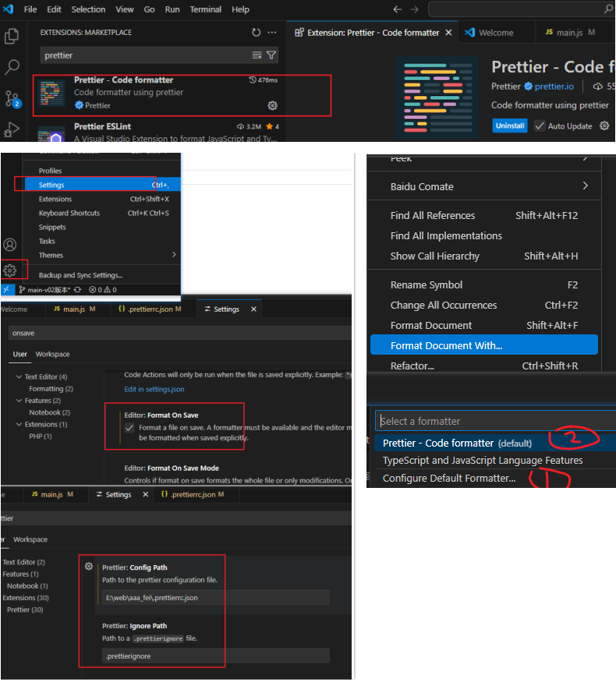Close the Settings tab next to .prettierrc.json
The image size is (616, 682).
(x=253, y=309)
